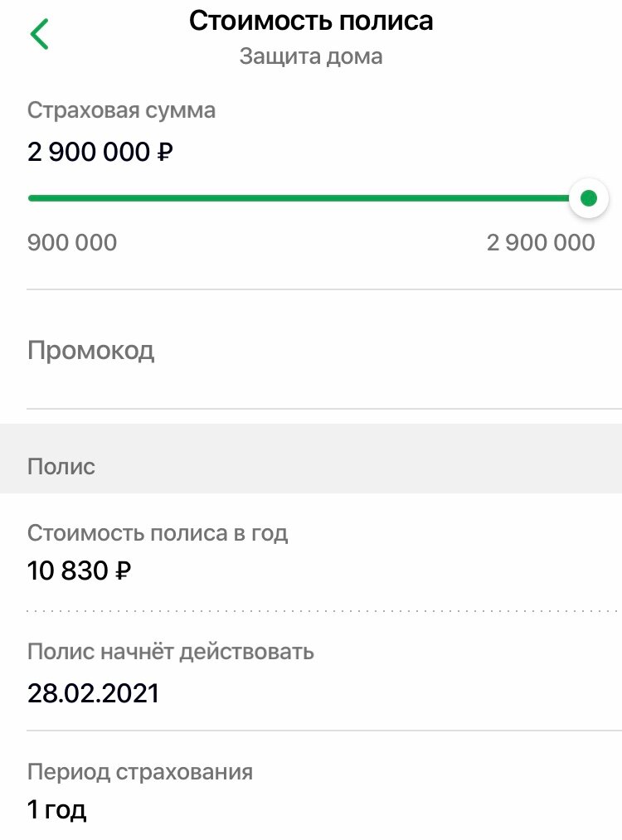The height and width of the screenshot is (840, 622).
Task: Tap the green back arrow icon
Action: [39, 34]
